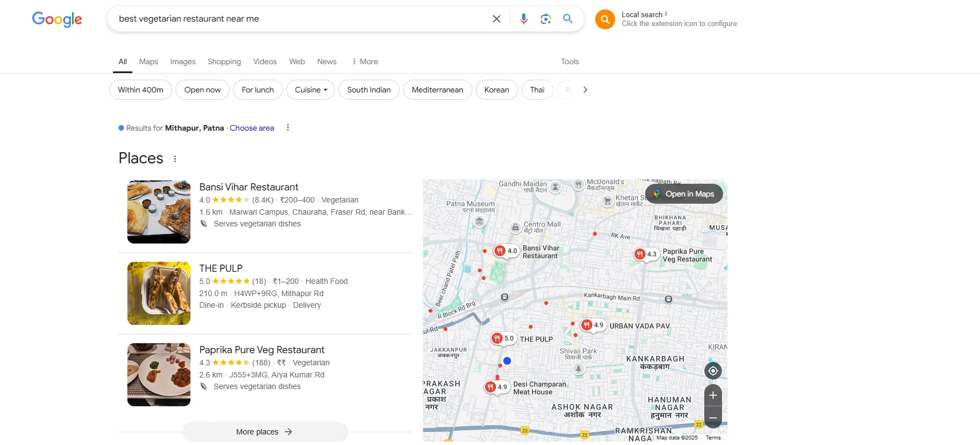This screenshot has width=980, height=445.
Task: Toggle the Korean cuisine chip
Action: (497, 90)
